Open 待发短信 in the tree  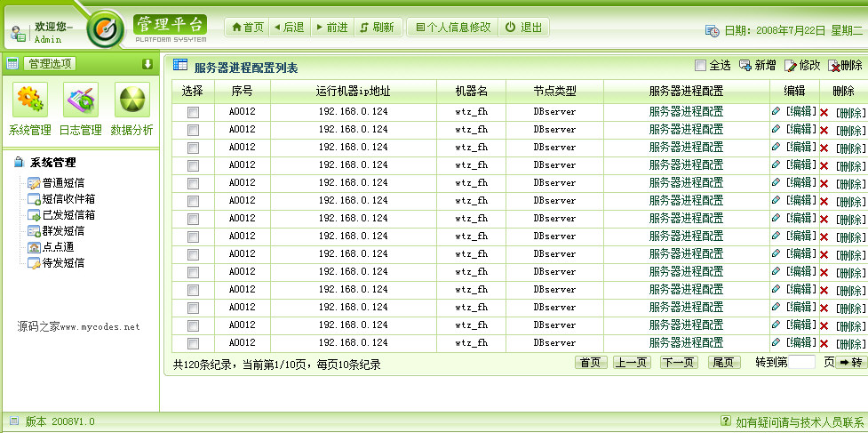(x=63, y=263)
